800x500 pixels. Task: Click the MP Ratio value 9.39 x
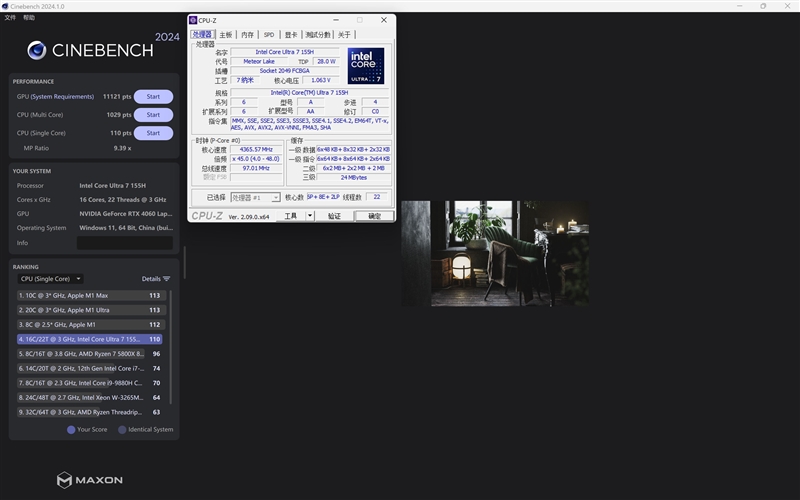click(122, 148)
